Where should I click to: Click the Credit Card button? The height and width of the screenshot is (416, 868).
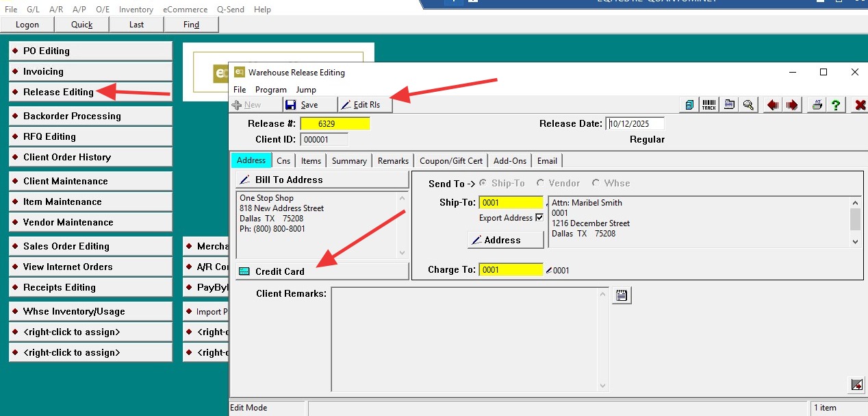coord(322,271)
